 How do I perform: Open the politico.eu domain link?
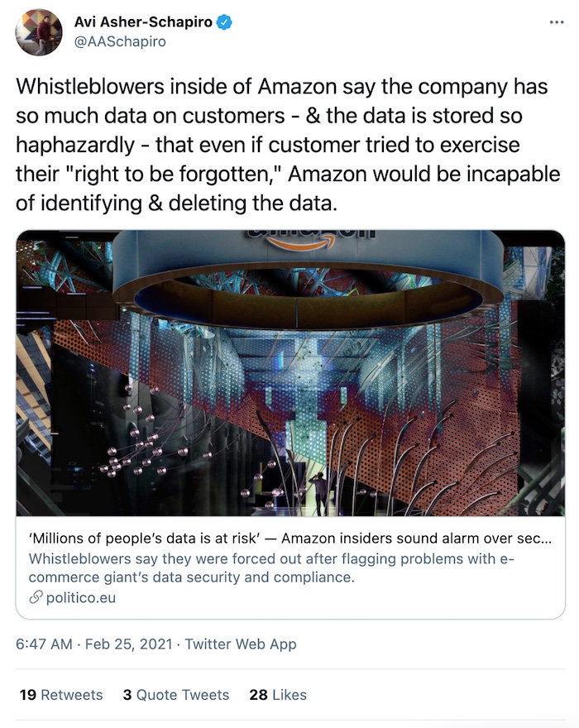81,597
